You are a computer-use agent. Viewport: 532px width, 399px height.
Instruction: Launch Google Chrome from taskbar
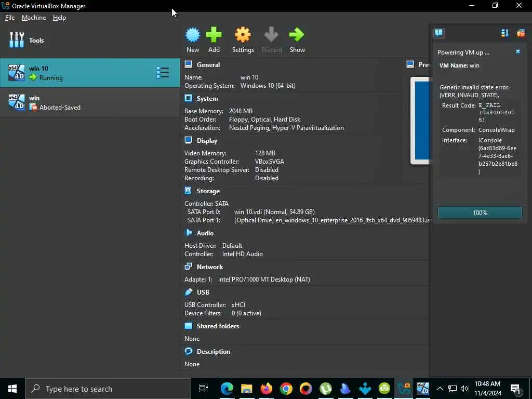click(x=286, y=389)
